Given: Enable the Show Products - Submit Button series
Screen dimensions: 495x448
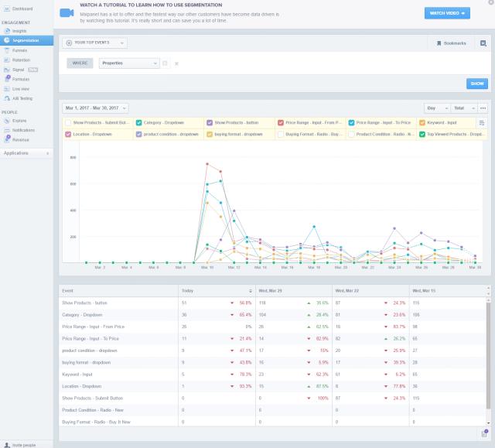Looking at the screenshot, I should [x=68, y=123].
